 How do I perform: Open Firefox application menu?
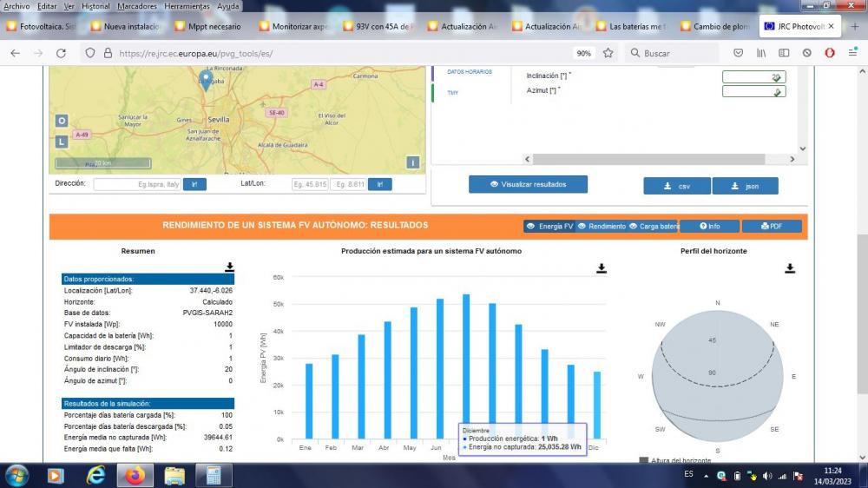852,53
